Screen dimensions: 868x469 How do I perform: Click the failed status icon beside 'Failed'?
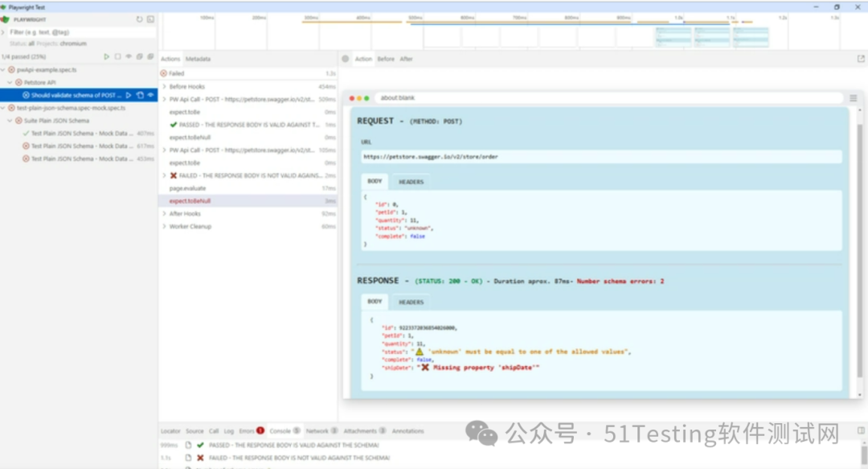pyautogui.click(x=164, y=73)
